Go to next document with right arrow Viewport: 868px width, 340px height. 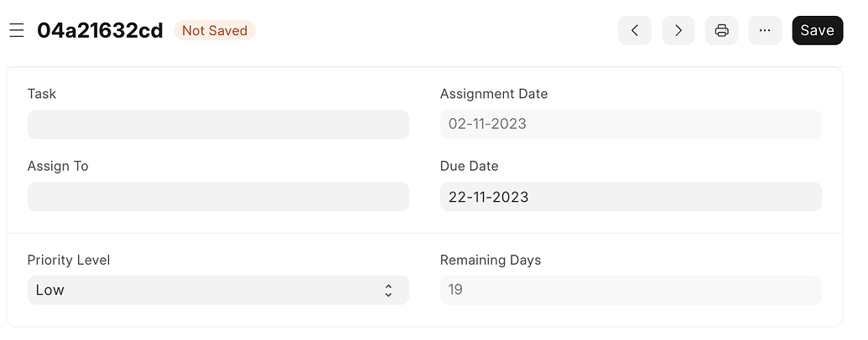point(678,30)
